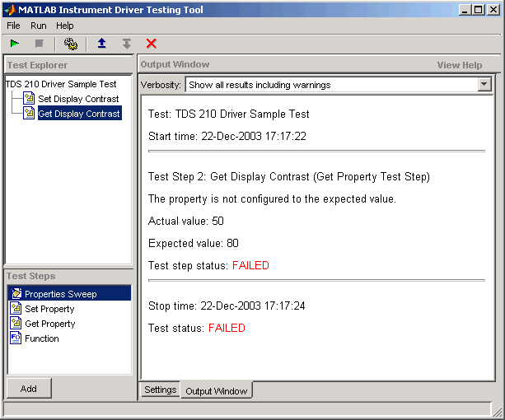The height and width of the screenshot is (420, 505).
Task: Maximize the window
Action: (x=479, y=10)
